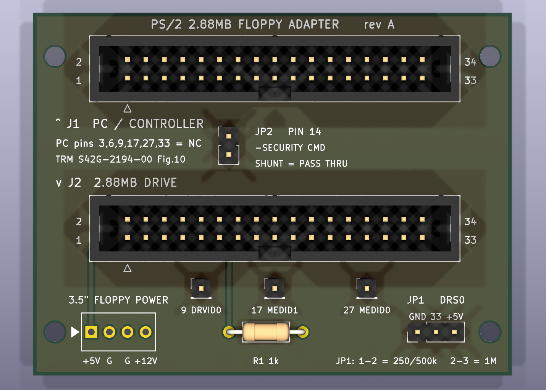
Task: Select the "-SECURITY CMD" text
Action: point(290,148)
